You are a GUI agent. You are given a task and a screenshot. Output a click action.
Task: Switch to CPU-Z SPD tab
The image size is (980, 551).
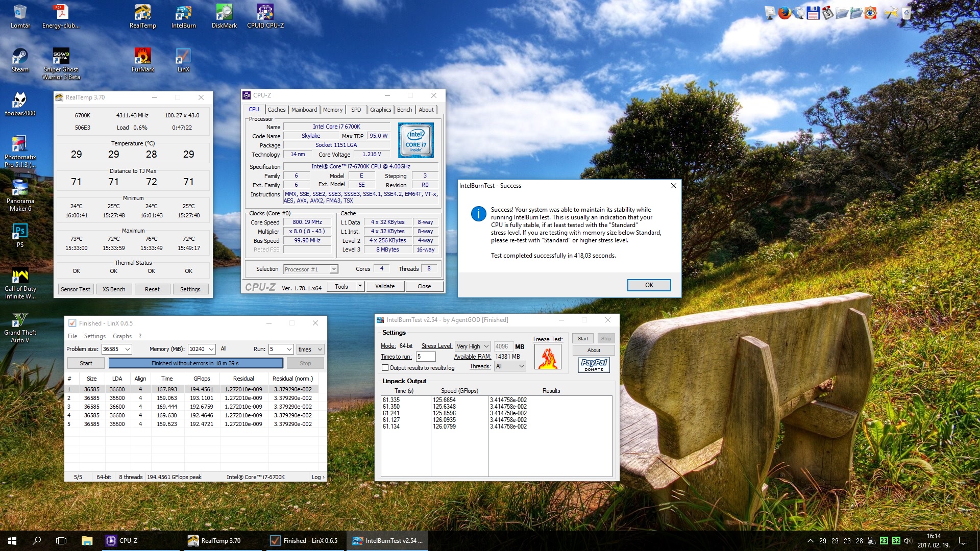356,110
